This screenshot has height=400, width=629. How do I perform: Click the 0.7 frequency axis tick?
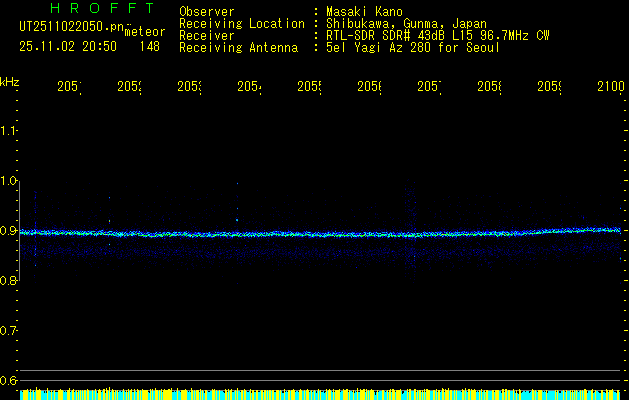point(9,330)
